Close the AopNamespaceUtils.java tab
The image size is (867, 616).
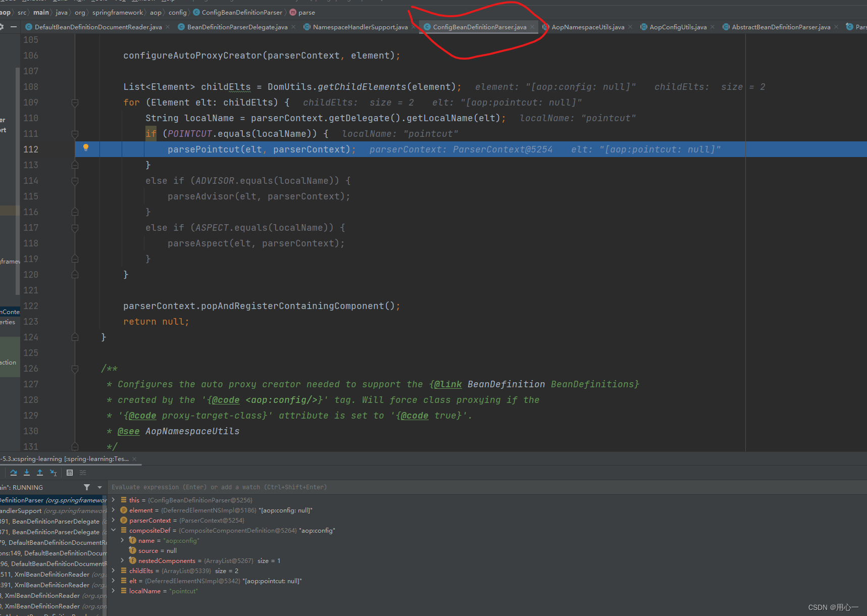tap(630, 27)
